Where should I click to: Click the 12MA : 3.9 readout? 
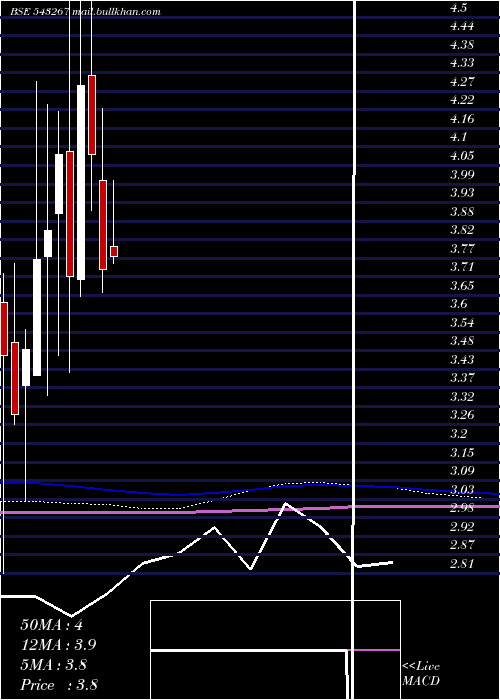pyautogui.click(x=58, y=645)
